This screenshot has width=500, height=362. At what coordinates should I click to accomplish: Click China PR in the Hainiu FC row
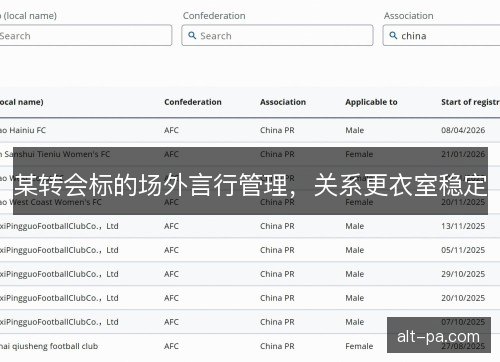click(x=277, y=130)
